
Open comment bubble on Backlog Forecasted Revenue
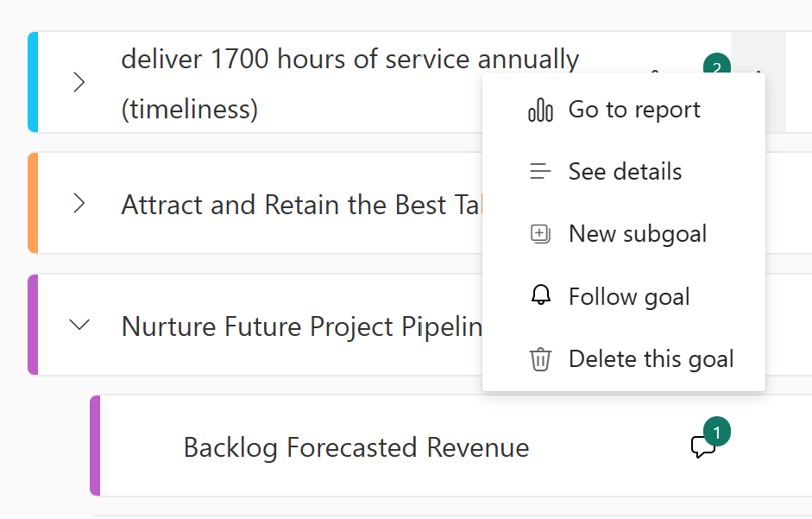(x=702, y=447)
